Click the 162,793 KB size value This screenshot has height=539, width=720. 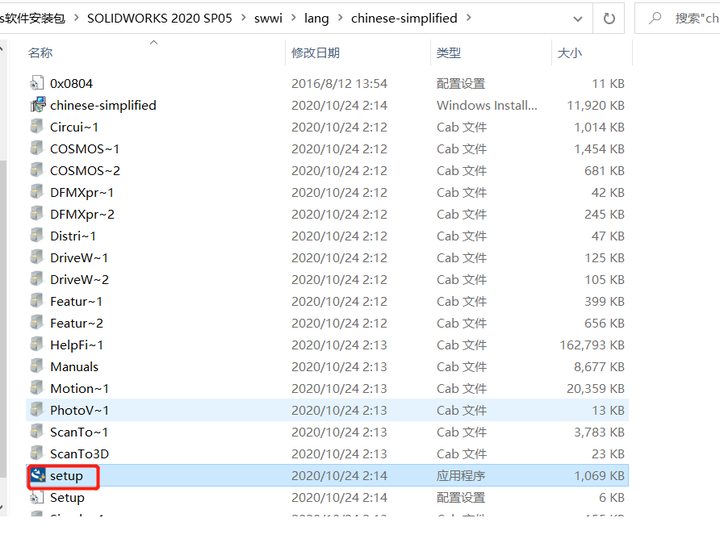(592, 345)
